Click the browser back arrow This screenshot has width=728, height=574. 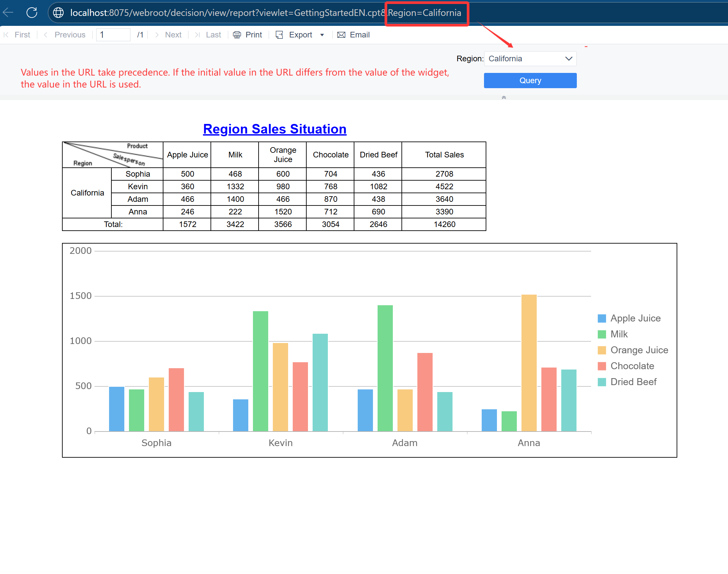coord(8,13)
